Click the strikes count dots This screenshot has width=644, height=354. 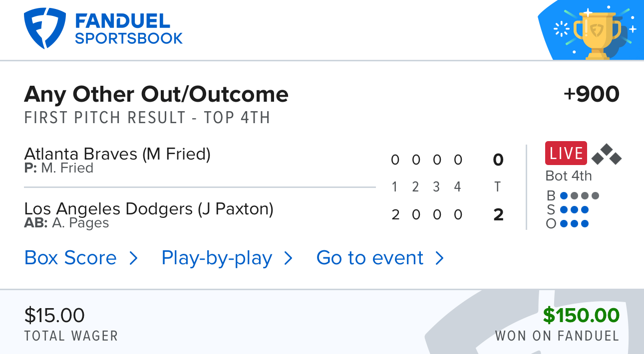point(574,210)
